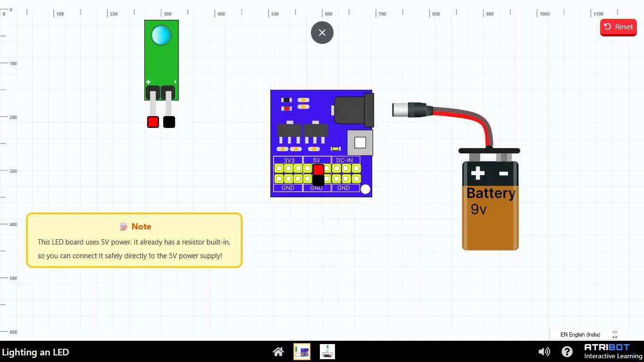Click the battery's barrel plug connector

(x=412, y=110)
